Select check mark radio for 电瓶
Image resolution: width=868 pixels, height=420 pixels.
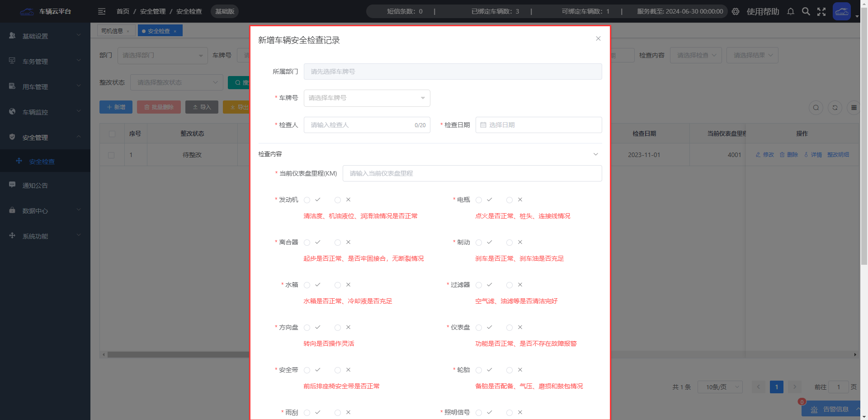pos(479,200)
